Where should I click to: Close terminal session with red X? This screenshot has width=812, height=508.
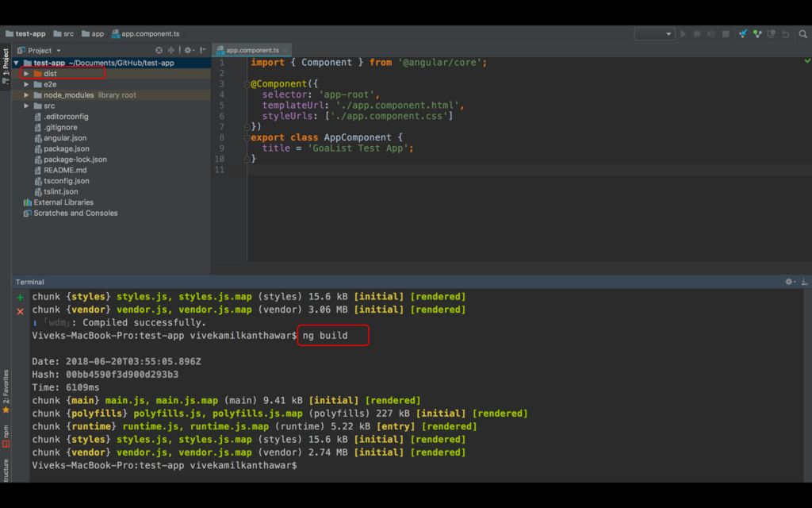pos(20,311)
